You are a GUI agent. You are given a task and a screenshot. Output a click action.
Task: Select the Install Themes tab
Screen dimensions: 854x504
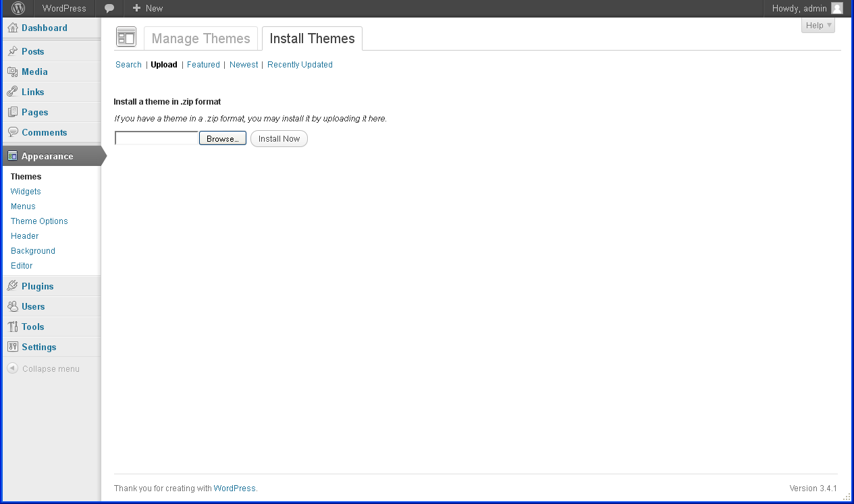[x=312, y=38]
